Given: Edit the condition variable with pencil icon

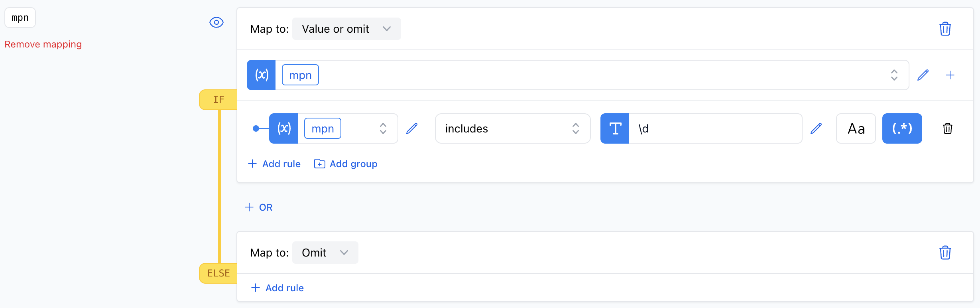Looking at the screenshot, I should point(412,128).
